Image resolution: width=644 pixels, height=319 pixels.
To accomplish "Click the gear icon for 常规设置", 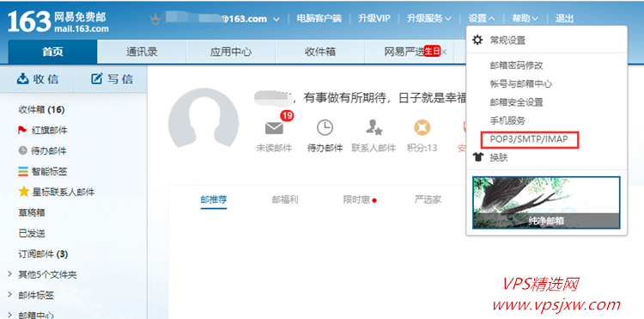I will pos(477,40).
